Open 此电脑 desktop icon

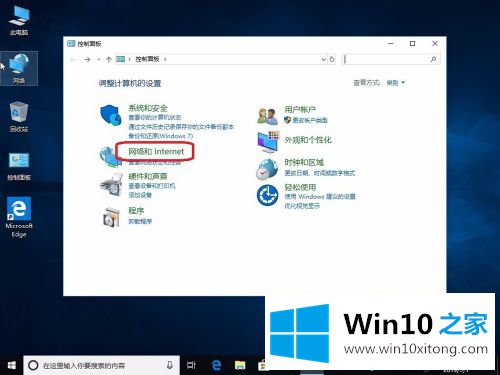pos(19,20)
